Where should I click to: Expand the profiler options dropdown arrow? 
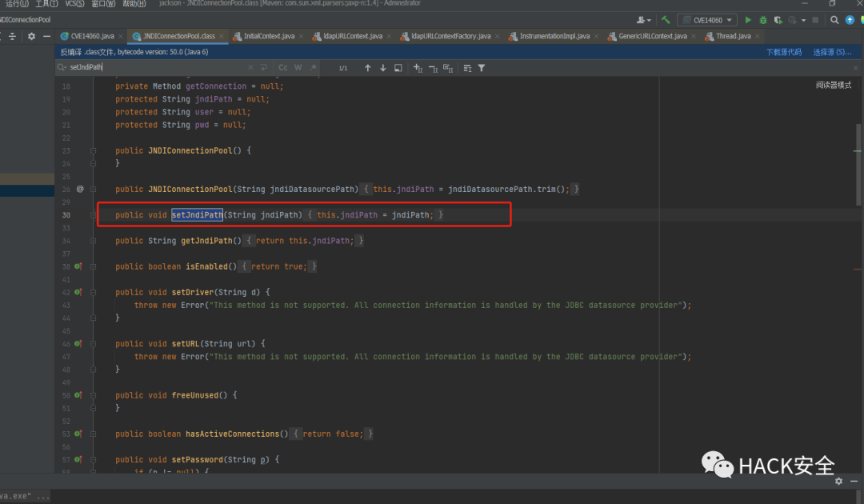803,20
